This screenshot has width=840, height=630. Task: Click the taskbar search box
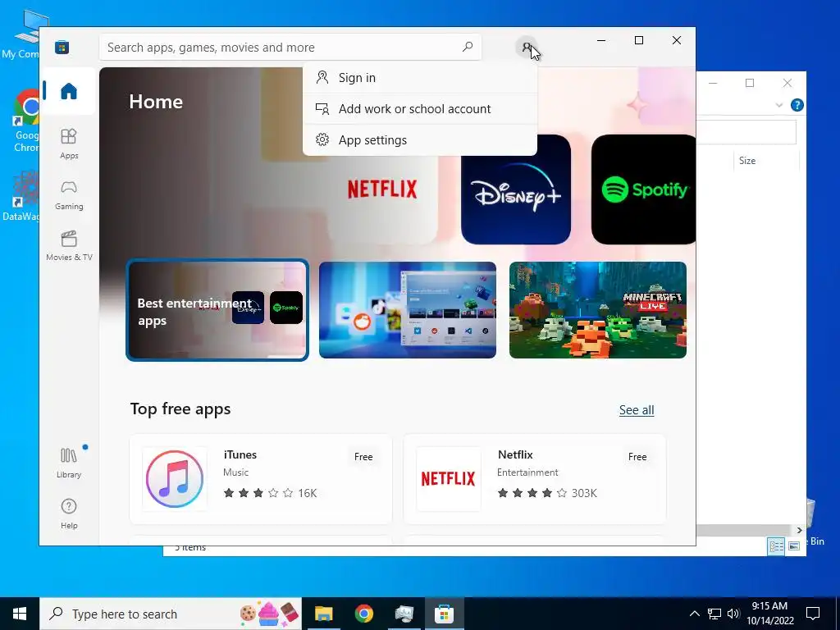[171, 614]
